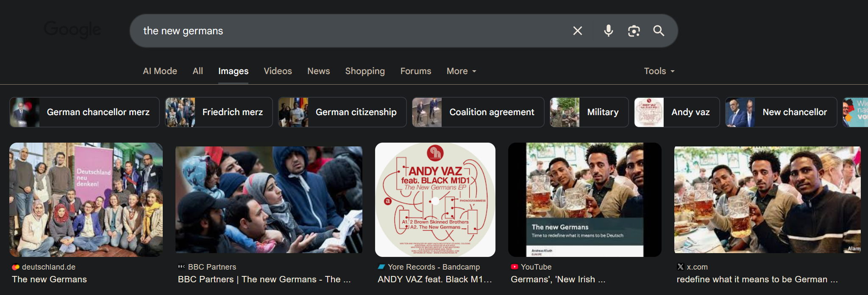Viewport: 868px width, 295px height.
Task: Switch to the All results tab
Action: click(198, 71)
